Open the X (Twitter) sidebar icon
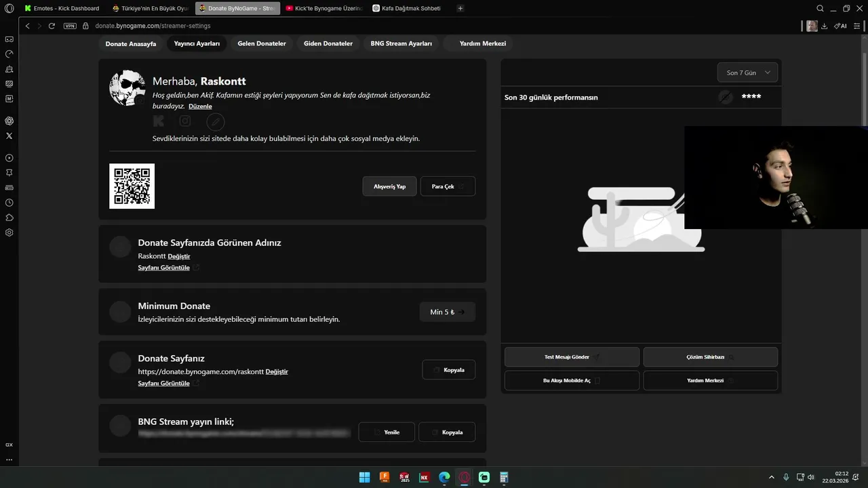 click(x=9, y=136)
